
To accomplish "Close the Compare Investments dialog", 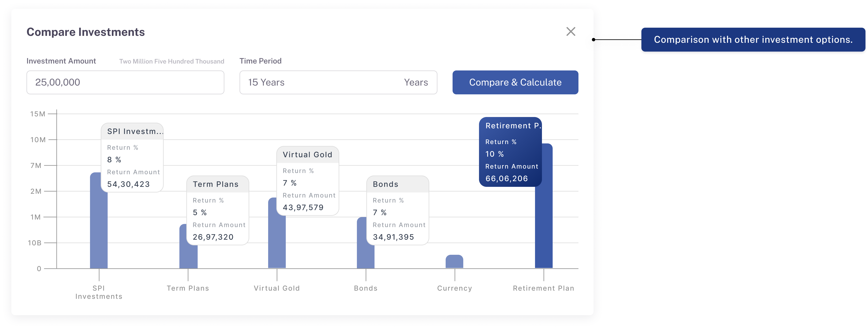I will tap(570, 32).
